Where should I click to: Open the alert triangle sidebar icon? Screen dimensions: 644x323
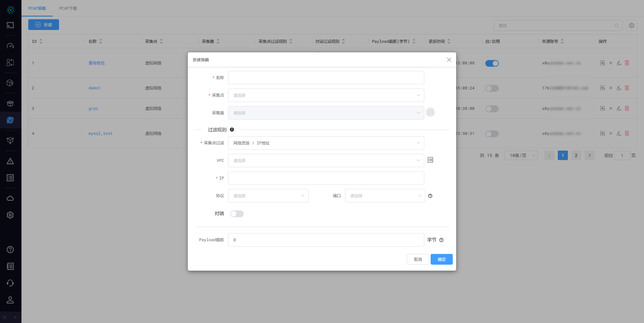point(10,161)
